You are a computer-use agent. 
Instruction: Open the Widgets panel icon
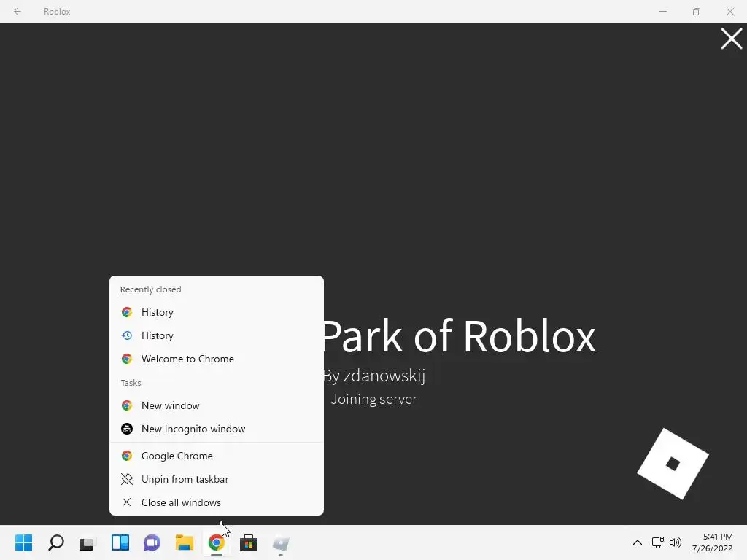[x=120, y=542]
